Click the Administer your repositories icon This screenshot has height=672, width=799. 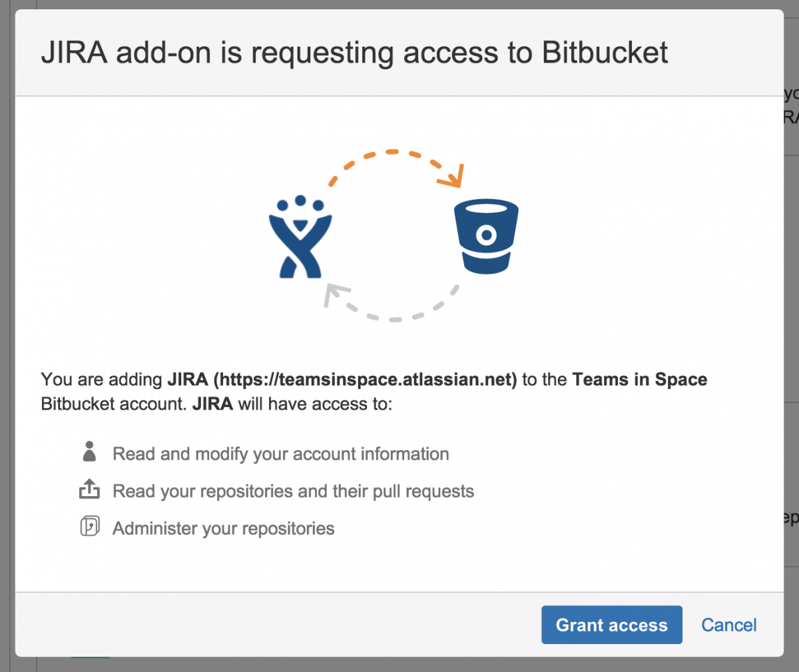click(x=89, y=527)
